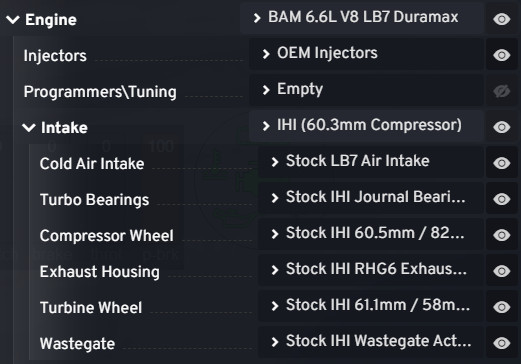The width and height of the screenshot is (521, 364).
Task: Toggle visibility of OEM Injectors
Action: tap(502, 55)
